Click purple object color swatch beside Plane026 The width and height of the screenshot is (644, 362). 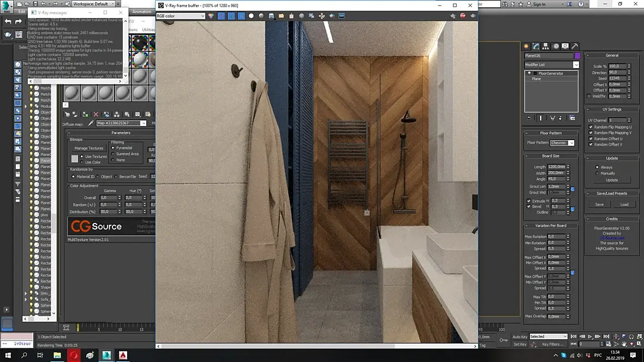click(x=577, y=56)
